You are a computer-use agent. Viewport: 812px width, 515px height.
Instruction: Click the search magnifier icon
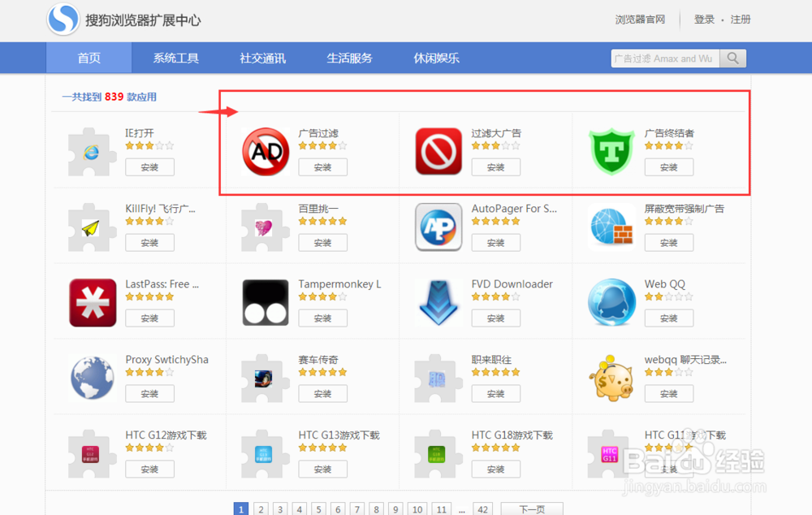click(732, 58)
